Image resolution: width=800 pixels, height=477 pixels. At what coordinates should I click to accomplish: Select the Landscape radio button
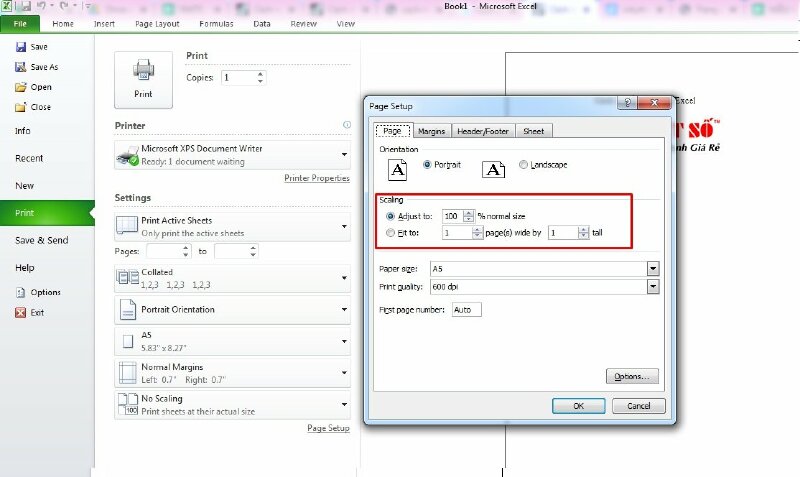point(523,164)
